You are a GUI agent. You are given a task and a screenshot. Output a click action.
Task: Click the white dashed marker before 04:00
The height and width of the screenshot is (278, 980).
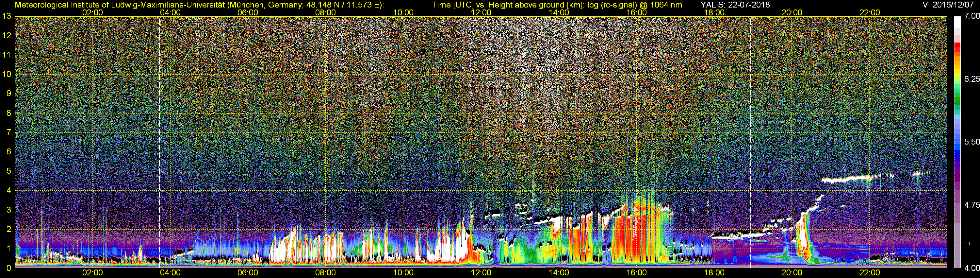pyautogui.click(x=159, y=142)
